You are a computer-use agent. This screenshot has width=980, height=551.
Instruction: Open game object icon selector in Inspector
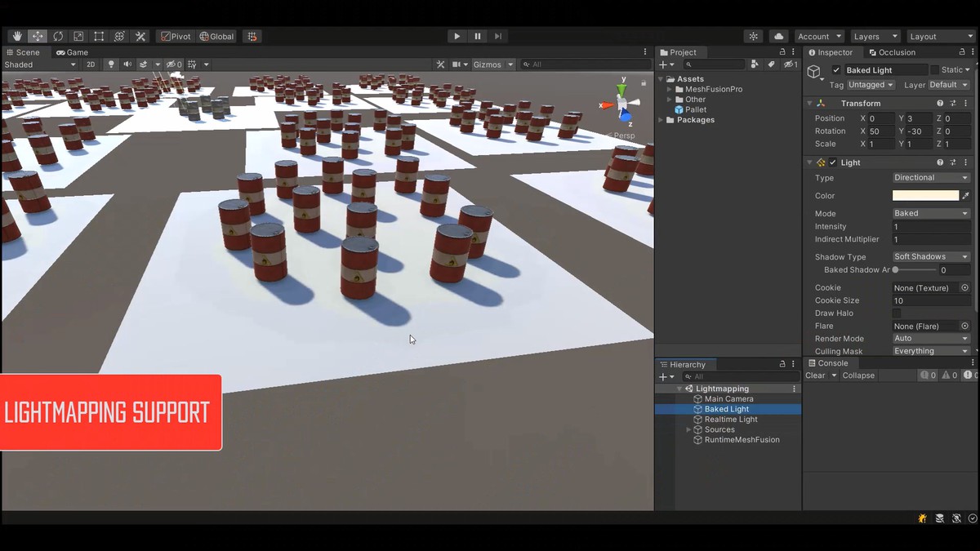point(815,73)
